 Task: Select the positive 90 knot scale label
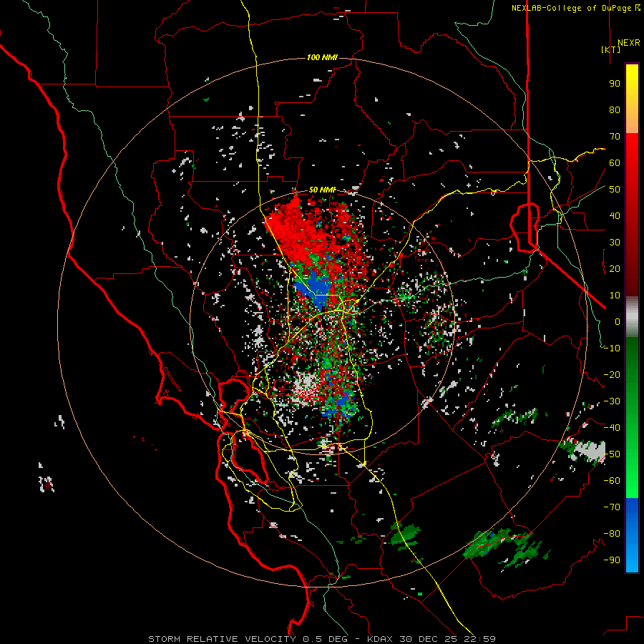(x=615, y=84)
